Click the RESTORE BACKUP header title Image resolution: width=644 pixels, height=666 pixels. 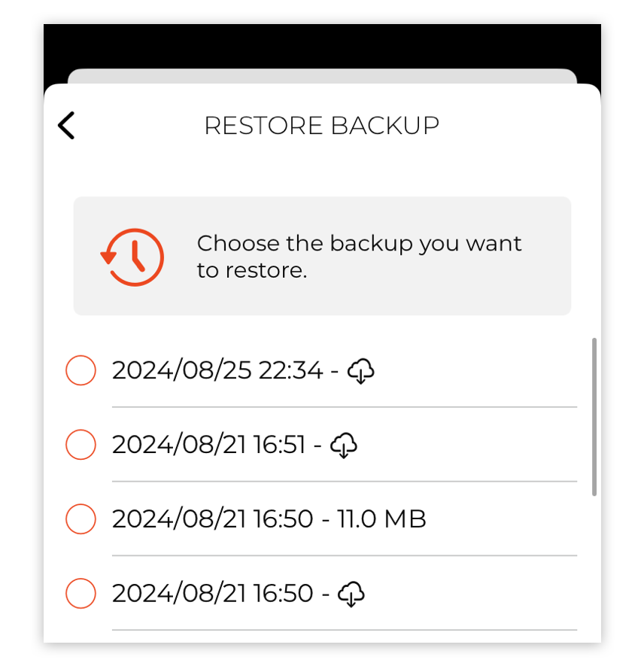tap(322, 126)
